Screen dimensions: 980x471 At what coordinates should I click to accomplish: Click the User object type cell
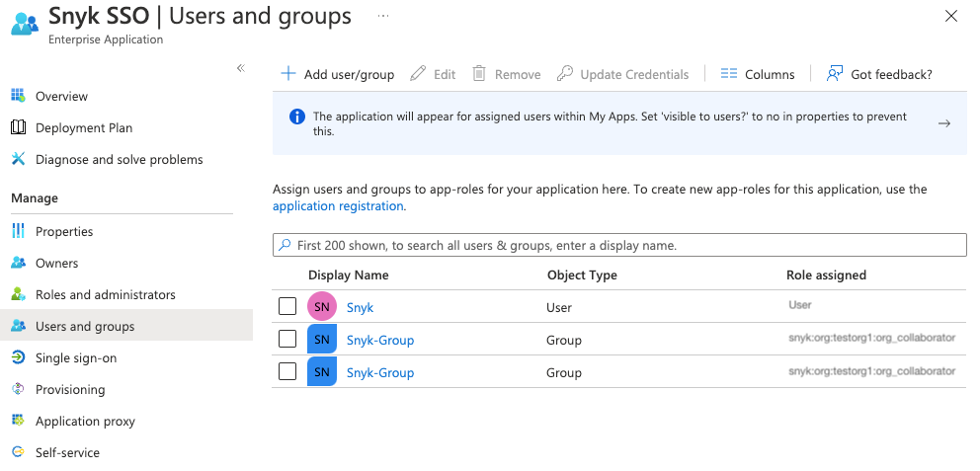tap(559, 308)
